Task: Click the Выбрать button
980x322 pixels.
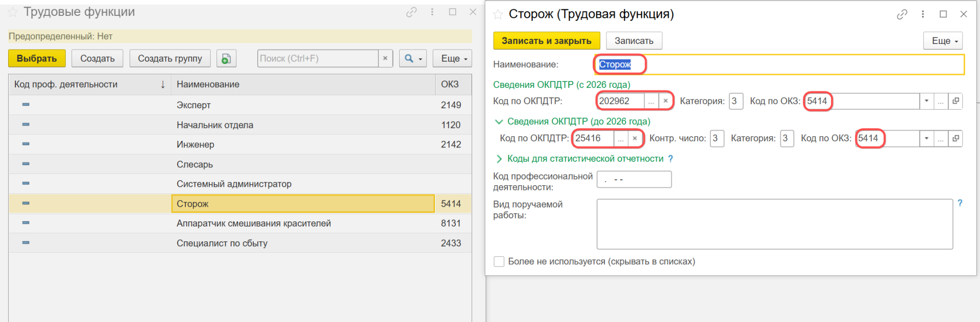Action: click(x=37, y=59)
